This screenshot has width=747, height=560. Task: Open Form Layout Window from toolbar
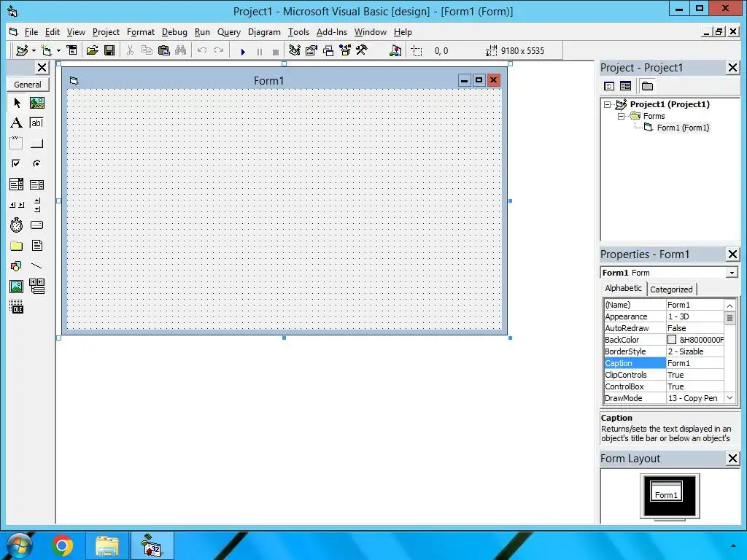tap(328, 50)
